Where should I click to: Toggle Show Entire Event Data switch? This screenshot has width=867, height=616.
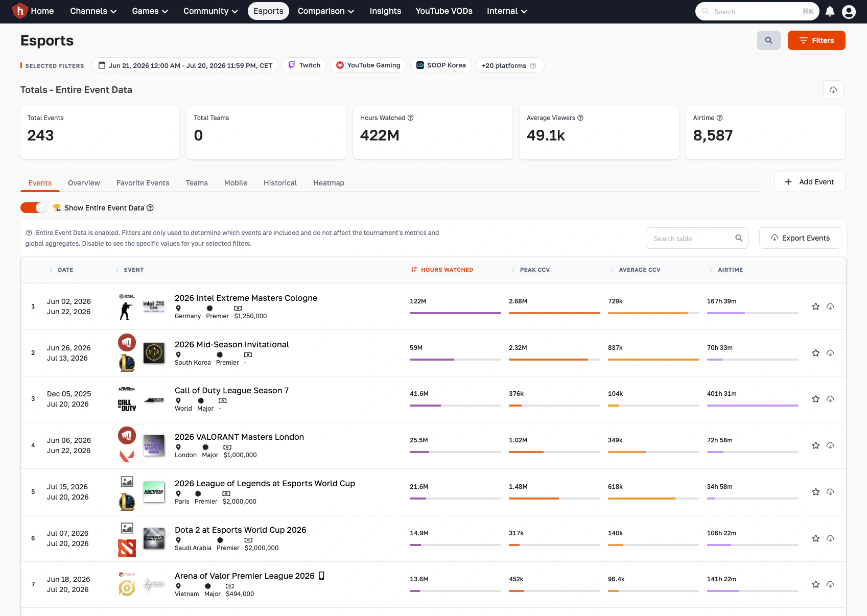click(33, 208)
